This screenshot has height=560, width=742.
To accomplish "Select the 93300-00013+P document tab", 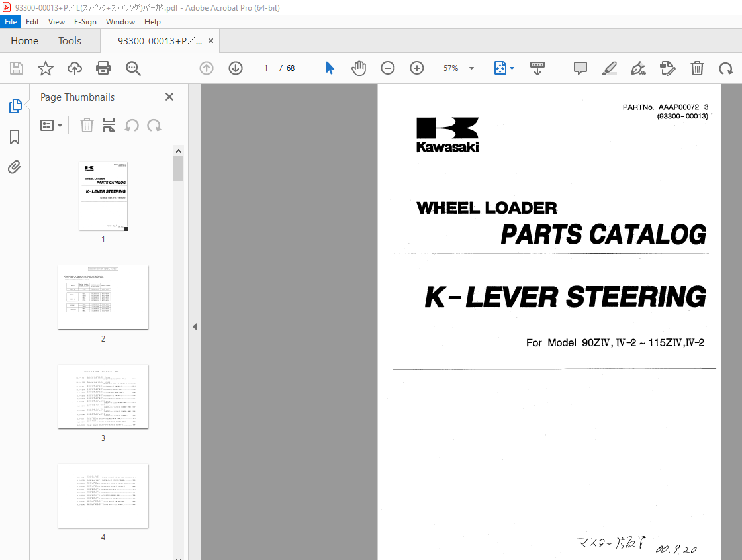I will (160, 41).
